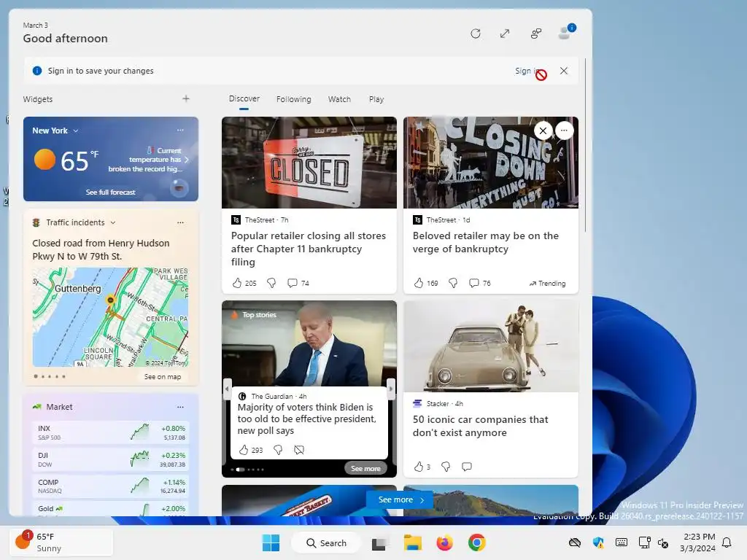Click the Trending label
Viewport: 747px width, 560px height.
click(x=547, y=284)
